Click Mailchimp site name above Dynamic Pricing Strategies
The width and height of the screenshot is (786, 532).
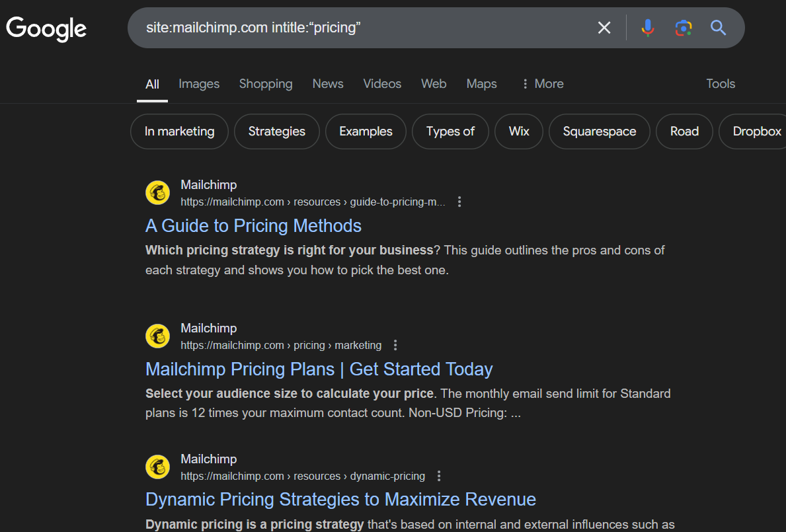point(208,459)
